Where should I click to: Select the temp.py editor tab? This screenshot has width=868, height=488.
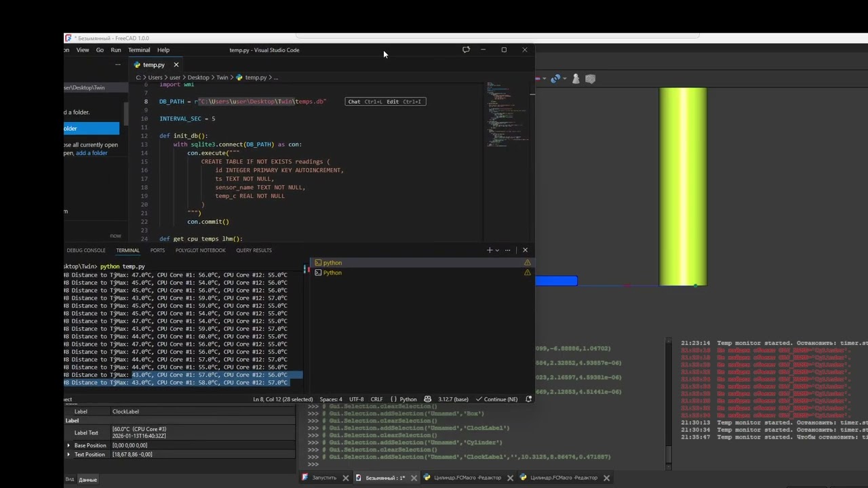(x=154, y=65)
